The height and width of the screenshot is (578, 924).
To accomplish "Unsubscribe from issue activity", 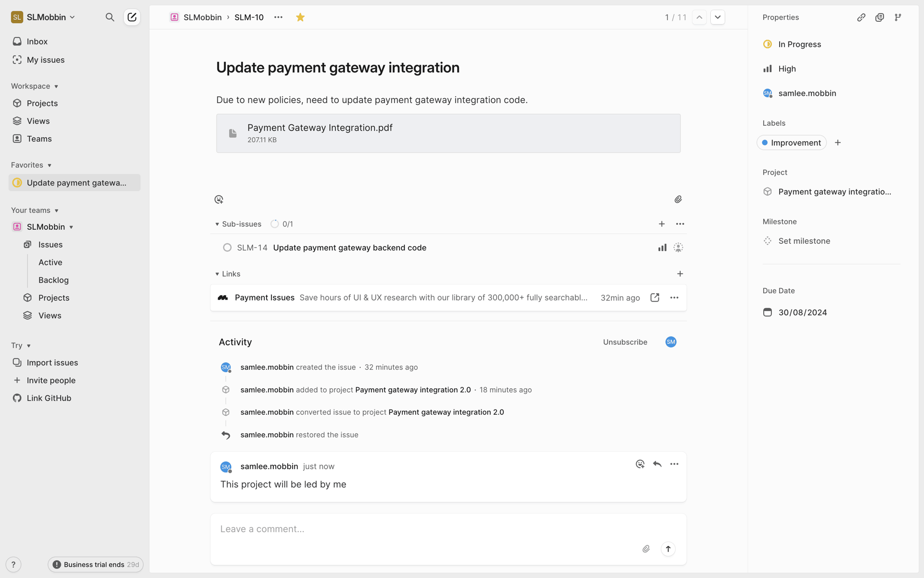I will tap(625, 342).
